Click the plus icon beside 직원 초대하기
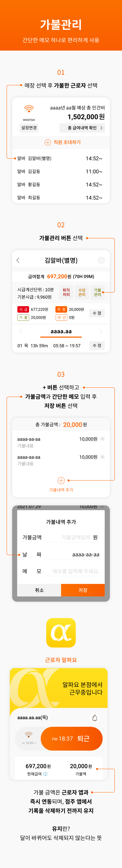The image size is (122, 868). tap(48, 143)
